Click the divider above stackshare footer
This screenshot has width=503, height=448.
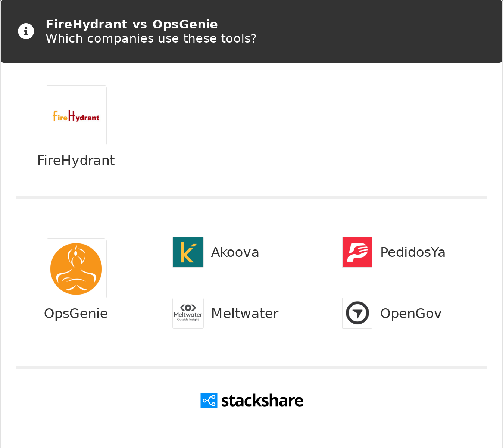(251, 367)
